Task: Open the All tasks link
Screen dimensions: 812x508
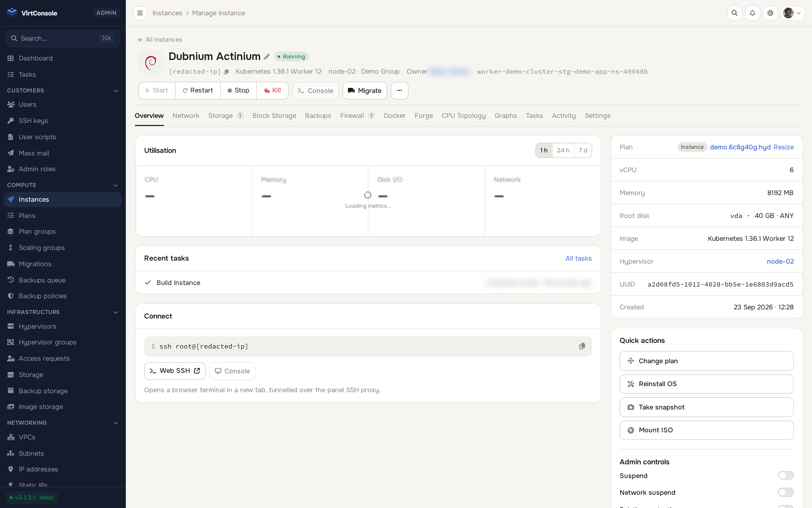Action: tap(579, 258)
